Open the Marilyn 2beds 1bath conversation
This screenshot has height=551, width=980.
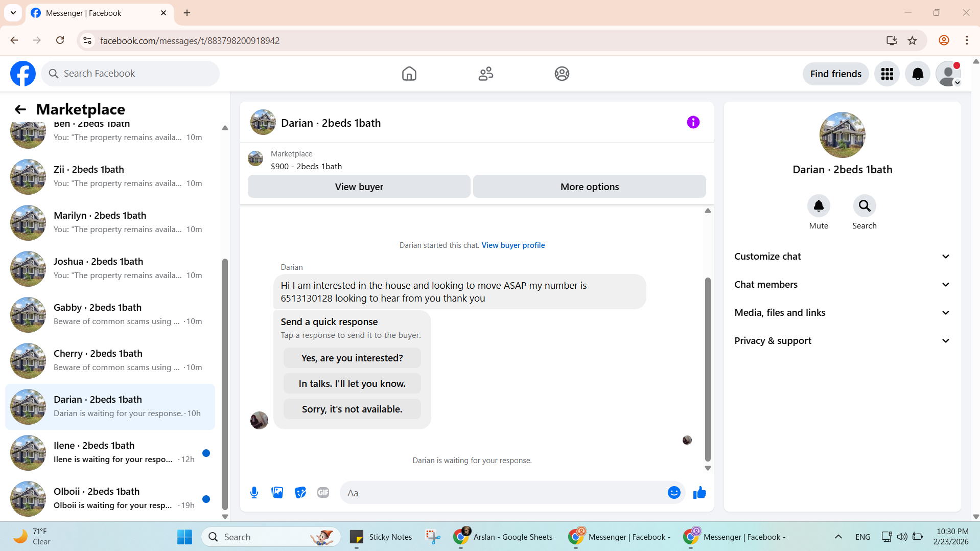(110, 223)
